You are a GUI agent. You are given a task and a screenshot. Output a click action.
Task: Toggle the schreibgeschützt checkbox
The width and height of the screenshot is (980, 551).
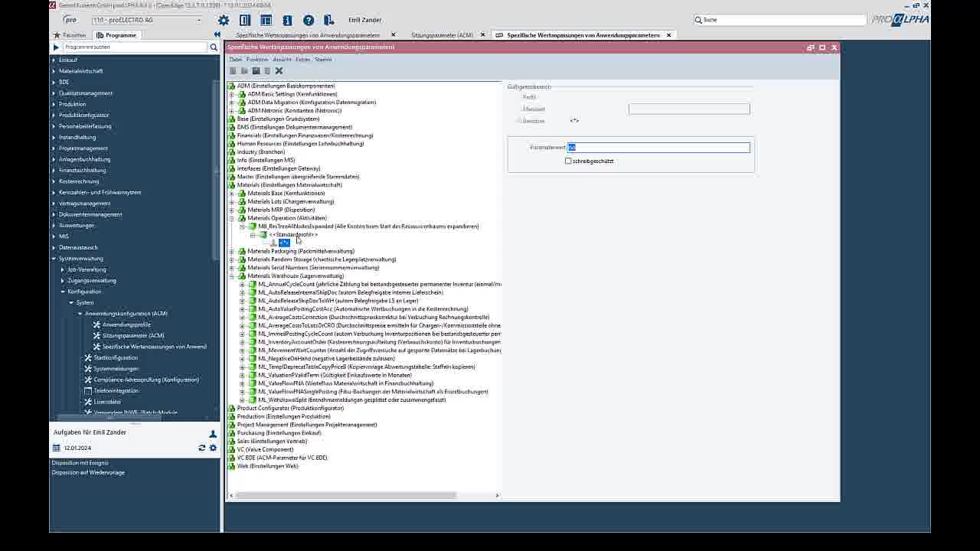pos(568,161)
